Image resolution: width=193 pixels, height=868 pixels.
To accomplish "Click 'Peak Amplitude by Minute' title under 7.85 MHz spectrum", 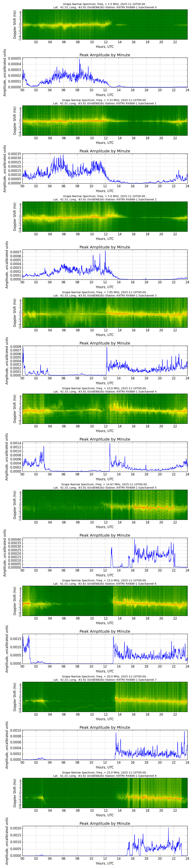I will point(105,343).
